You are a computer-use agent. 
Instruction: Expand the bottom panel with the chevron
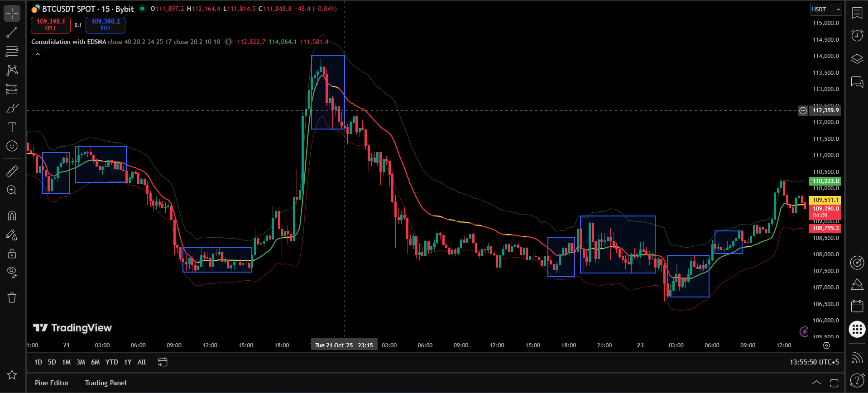point(816,383)
